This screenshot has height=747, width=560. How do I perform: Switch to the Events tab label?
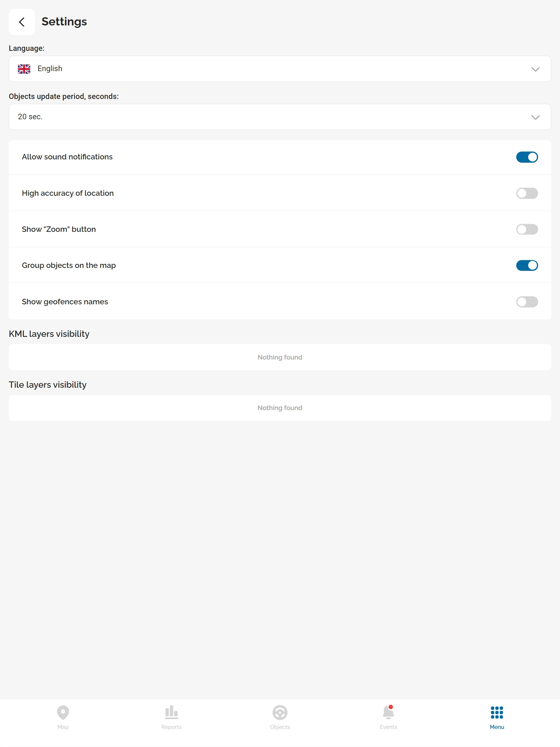click(388, 727)
